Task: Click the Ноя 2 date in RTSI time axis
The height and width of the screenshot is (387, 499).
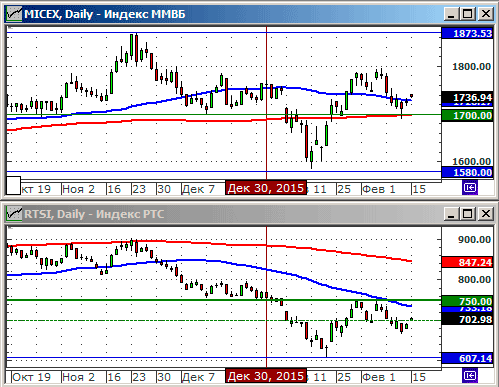Action: point(79,377)
